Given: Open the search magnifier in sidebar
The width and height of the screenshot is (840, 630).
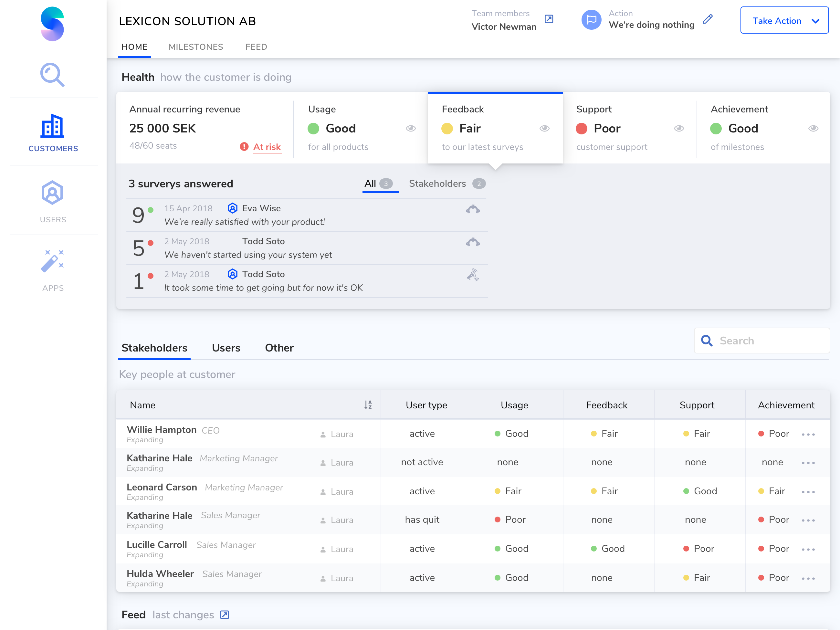Looking at the screenshot, I should (52, 74).
